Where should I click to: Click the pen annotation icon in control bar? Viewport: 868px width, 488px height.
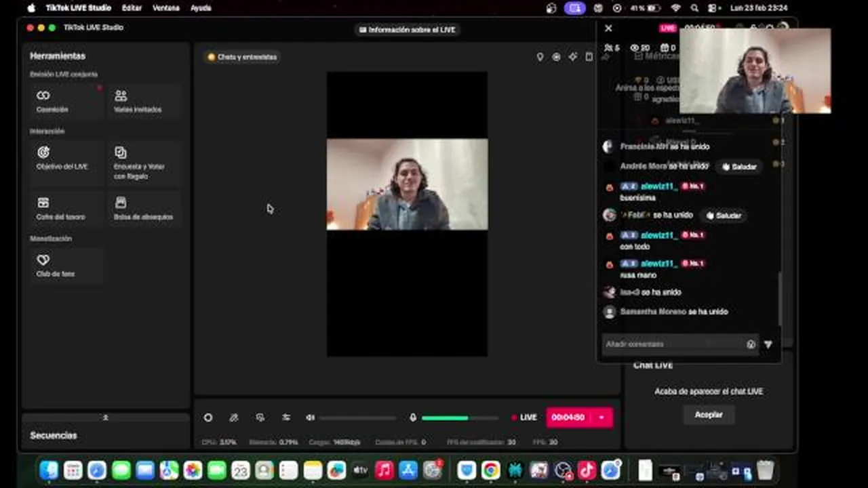pyautogui.click(x=234, y=418)
